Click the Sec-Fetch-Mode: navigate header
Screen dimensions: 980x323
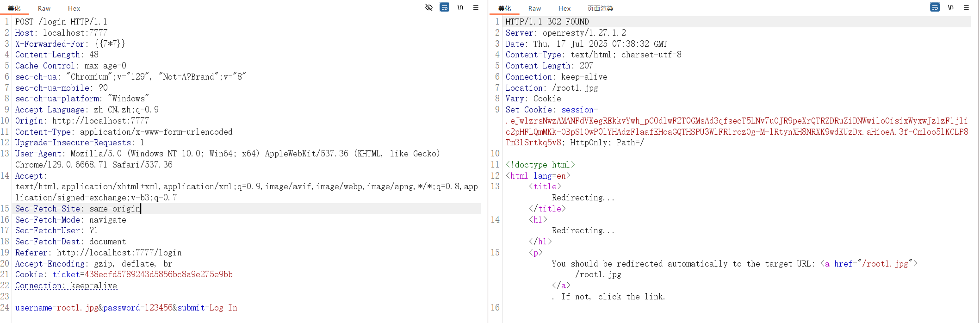pos(70,220)
